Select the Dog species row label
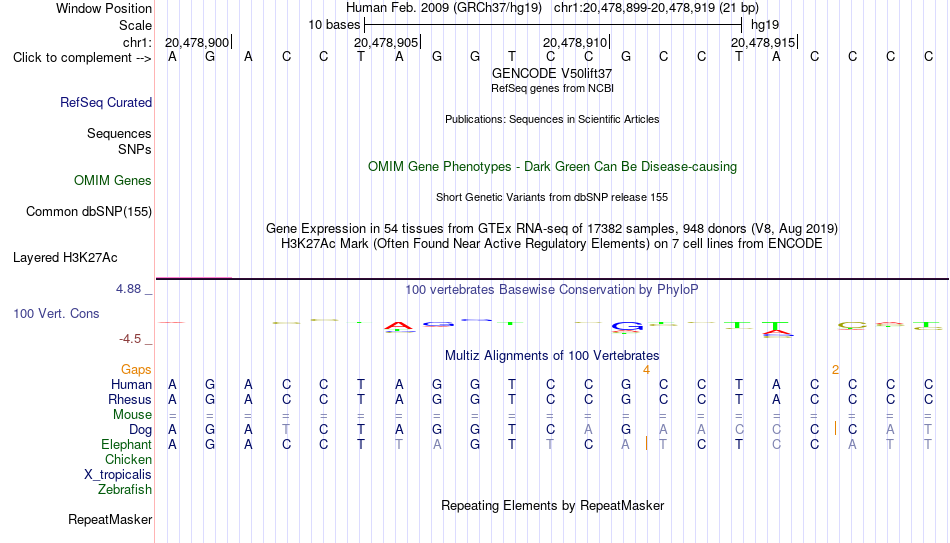Screen dimensions: 950x543 (x=140, y=430)
